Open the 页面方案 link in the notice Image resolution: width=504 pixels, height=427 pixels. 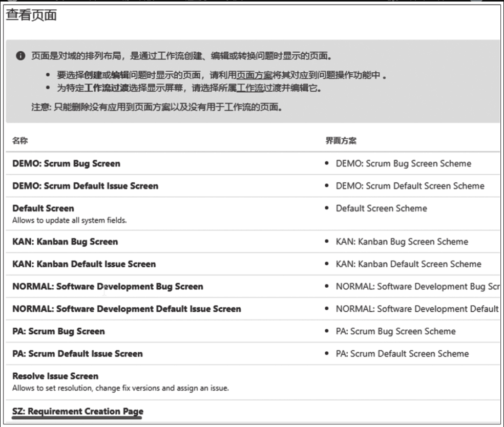[x=254, y=75]
